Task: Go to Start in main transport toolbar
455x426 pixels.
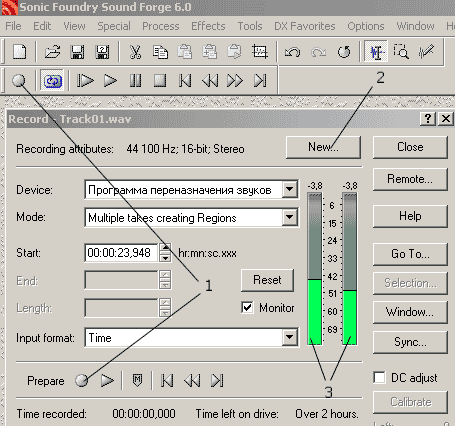Action: [x=185, y=81]
